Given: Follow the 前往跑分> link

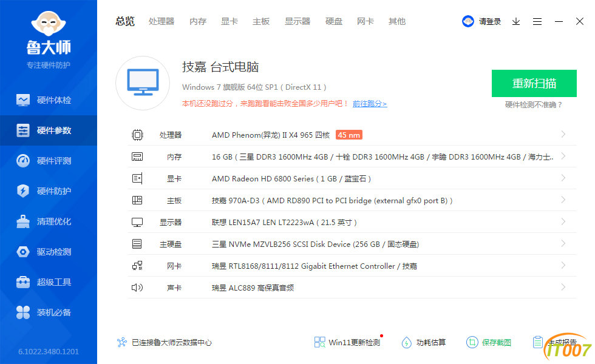Looking at the screenshot, I should [370, 104].
